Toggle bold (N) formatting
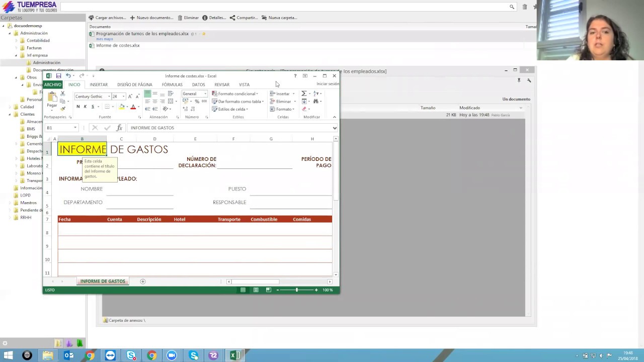Image resolution: width=644 pixels, height=362 pixels. point(78,107)
